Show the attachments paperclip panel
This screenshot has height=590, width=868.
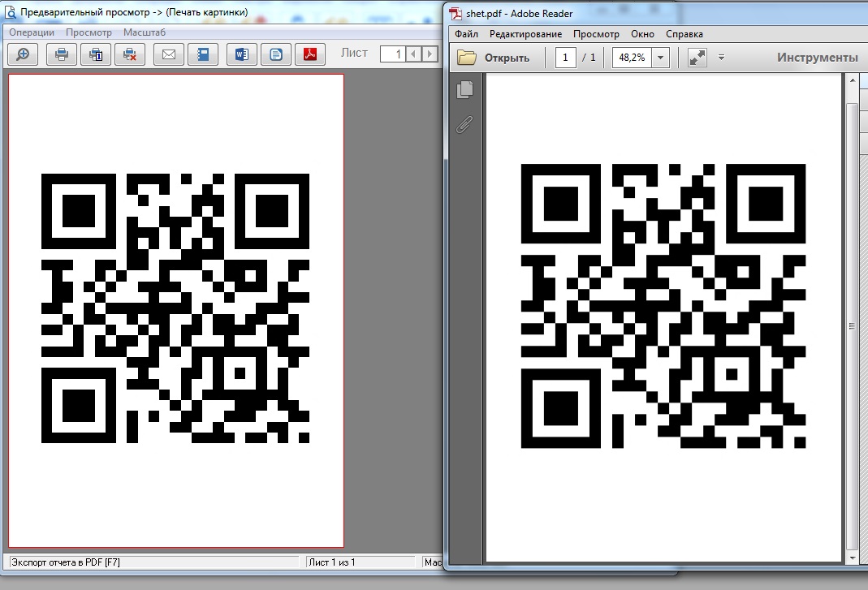[464, 124]
